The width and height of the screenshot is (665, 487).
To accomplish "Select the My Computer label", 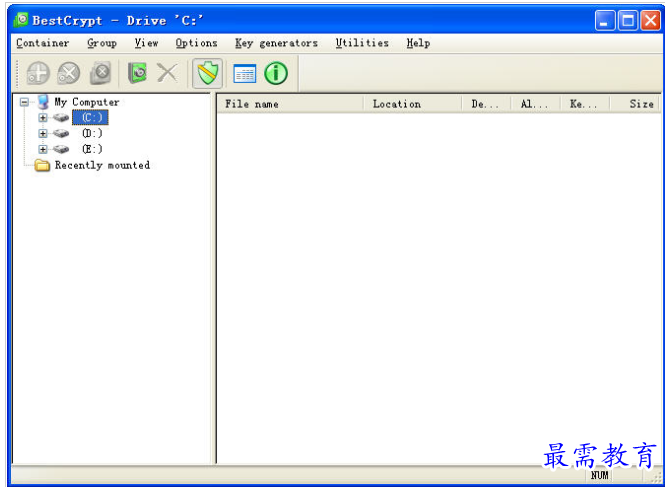I will pyautogui.click(x=87, y=102).
